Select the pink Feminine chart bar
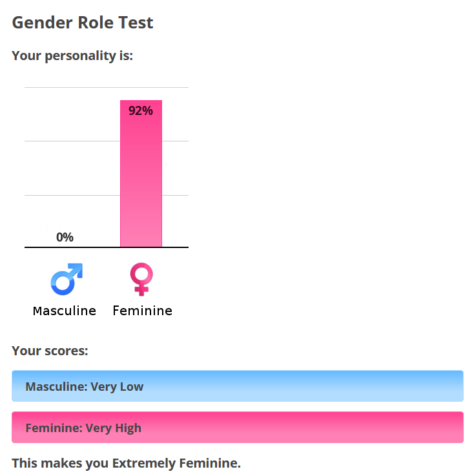Screen dimensions: 474x476 [x=141, y=173]
